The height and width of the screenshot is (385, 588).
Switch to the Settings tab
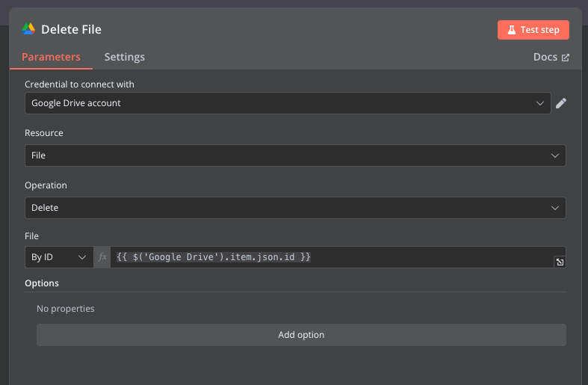point(125,57)
